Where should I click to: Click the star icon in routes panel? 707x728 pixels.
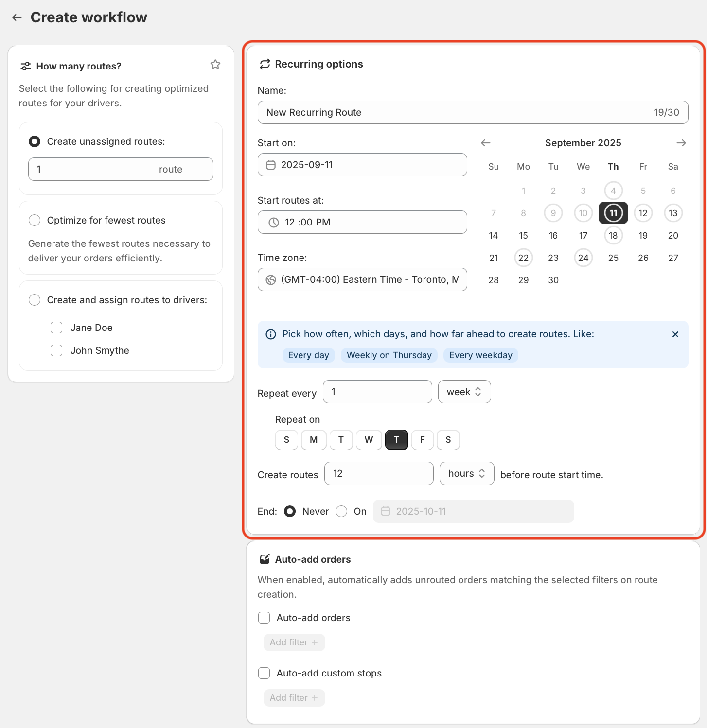215,64
